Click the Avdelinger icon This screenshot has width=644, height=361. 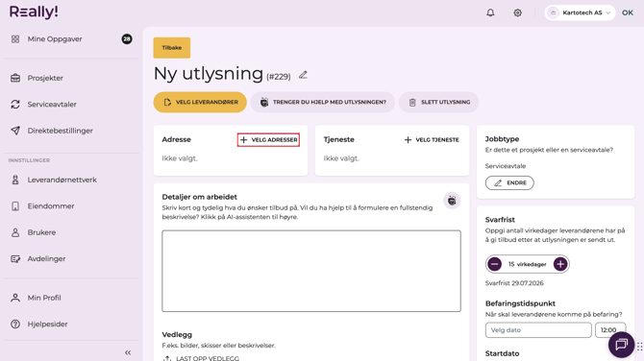[15, 258]
